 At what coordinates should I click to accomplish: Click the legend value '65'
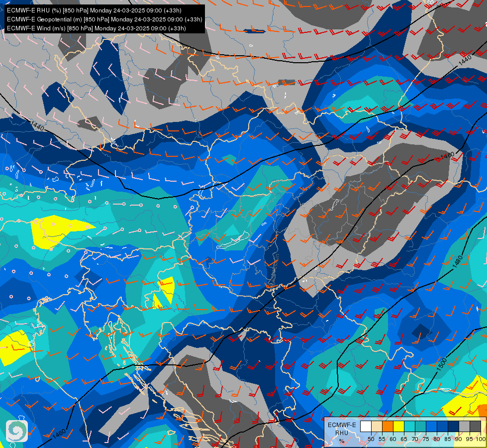[x=404, y=440]
